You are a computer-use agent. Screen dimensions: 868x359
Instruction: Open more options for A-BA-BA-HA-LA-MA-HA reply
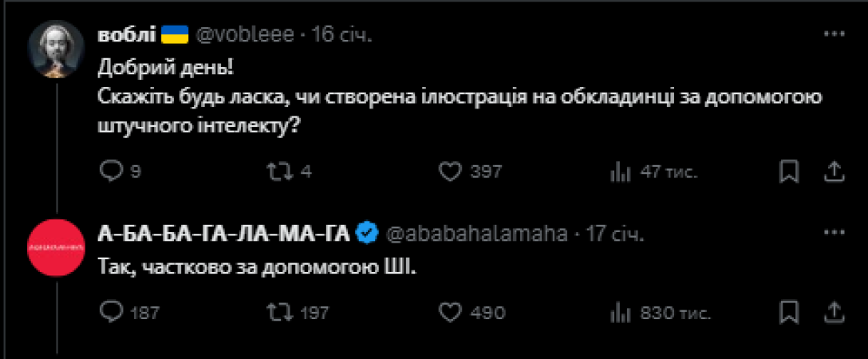(833, 234)
